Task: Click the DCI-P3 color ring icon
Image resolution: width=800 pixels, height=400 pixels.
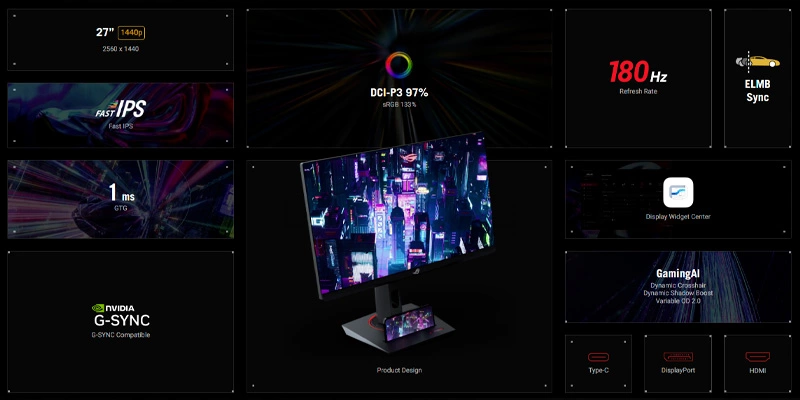Action: tap(398, 65)
